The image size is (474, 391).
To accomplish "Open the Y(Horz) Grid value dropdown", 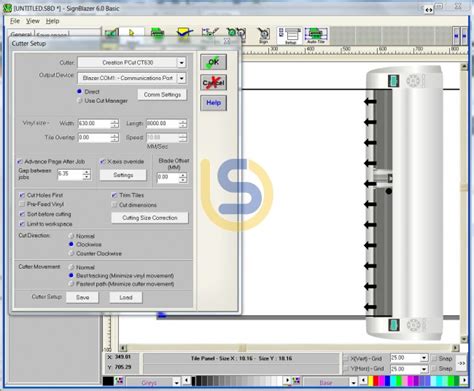I will click(x=424, y=369).
